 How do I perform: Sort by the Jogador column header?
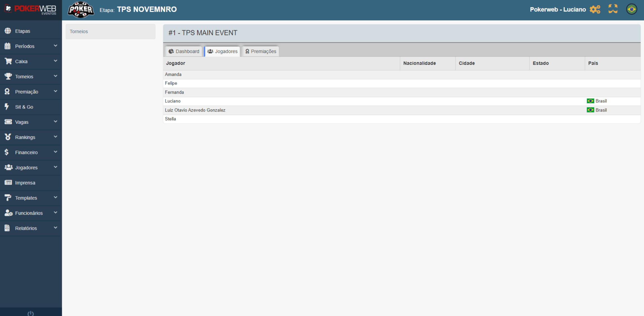tap(175, 63)
